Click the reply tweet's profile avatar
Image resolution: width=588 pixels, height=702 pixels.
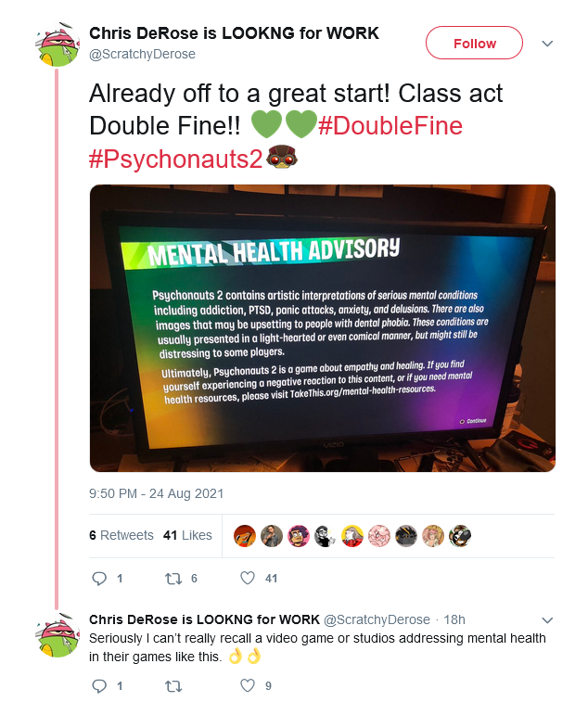(57, 635)
